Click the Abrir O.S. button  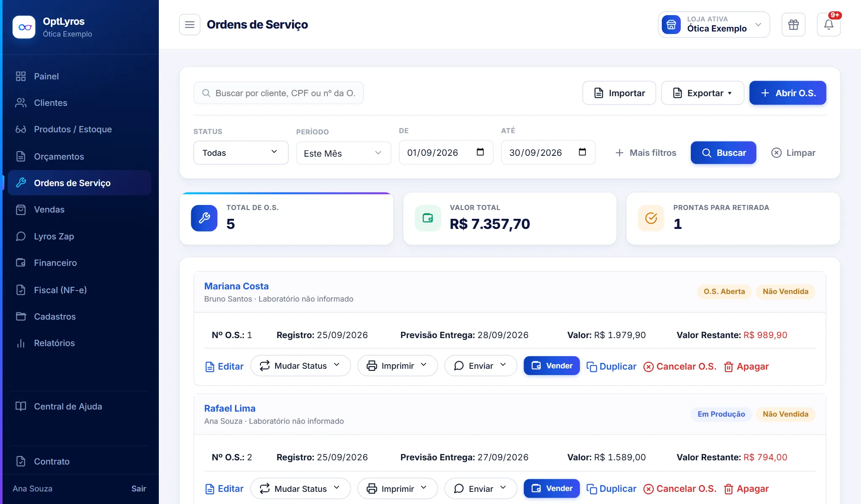click(x=787, y=93)
